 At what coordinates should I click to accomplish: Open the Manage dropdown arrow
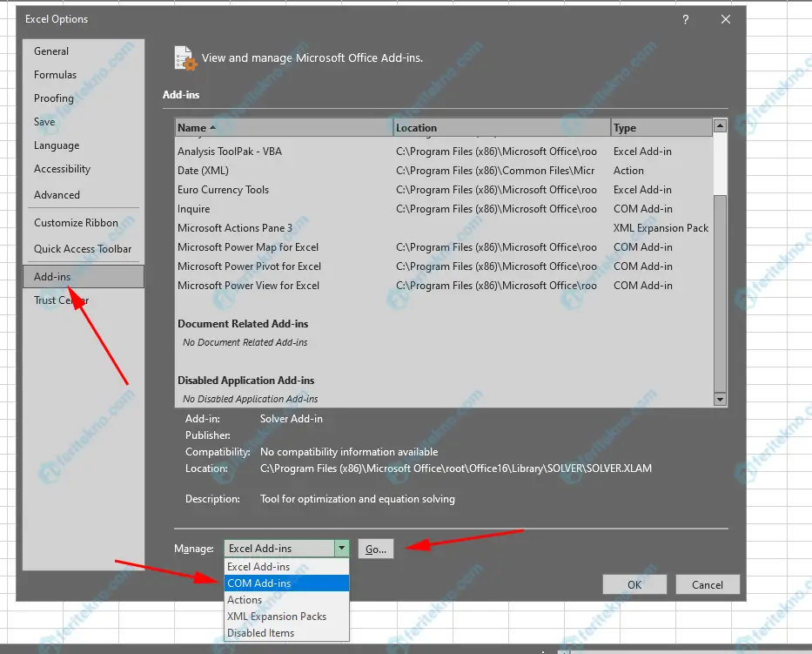[x=342, y=549]
